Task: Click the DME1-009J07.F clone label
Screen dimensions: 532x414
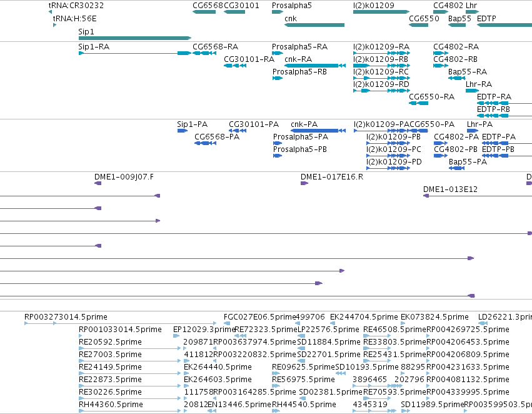Action: tap(124, 177)
